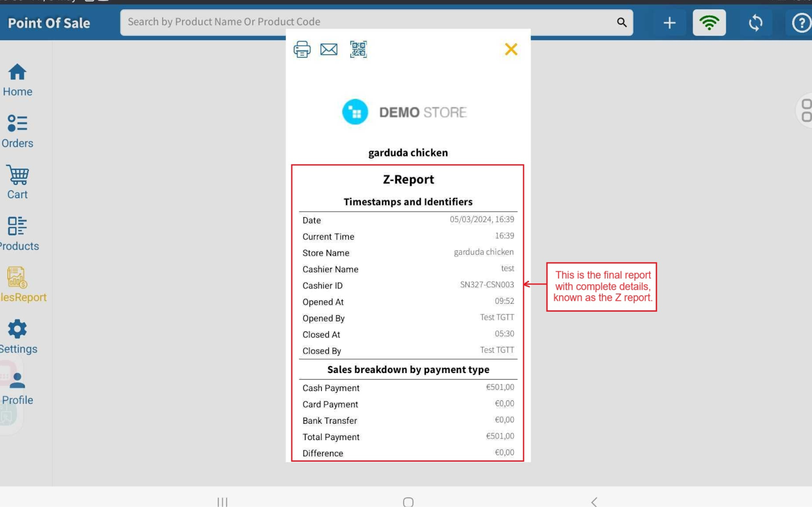
Task: Open Android recent apps button
Action: pos(222,501)
